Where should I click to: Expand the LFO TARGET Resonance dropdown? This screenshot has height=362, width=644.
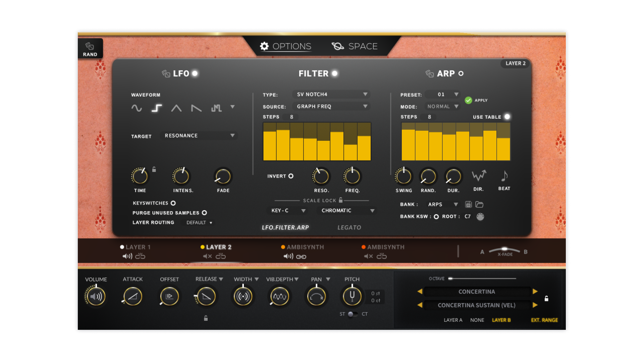click(x=199, y=136)
